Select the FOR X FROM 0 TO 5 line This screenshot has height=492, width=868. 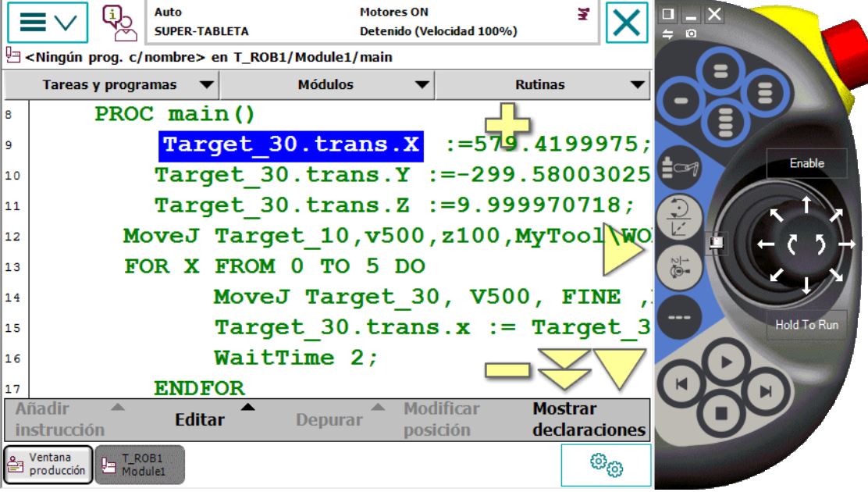[275, 266]
